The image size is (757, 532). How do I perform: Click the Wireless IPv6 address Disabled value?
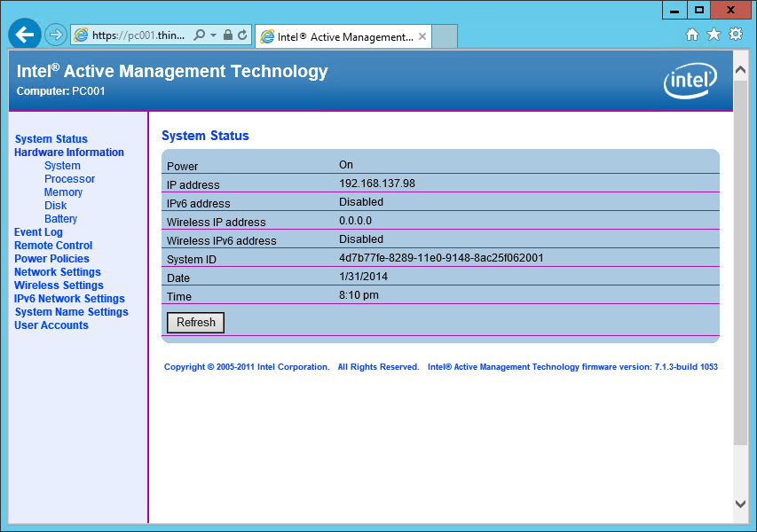(x=361, y=239)
